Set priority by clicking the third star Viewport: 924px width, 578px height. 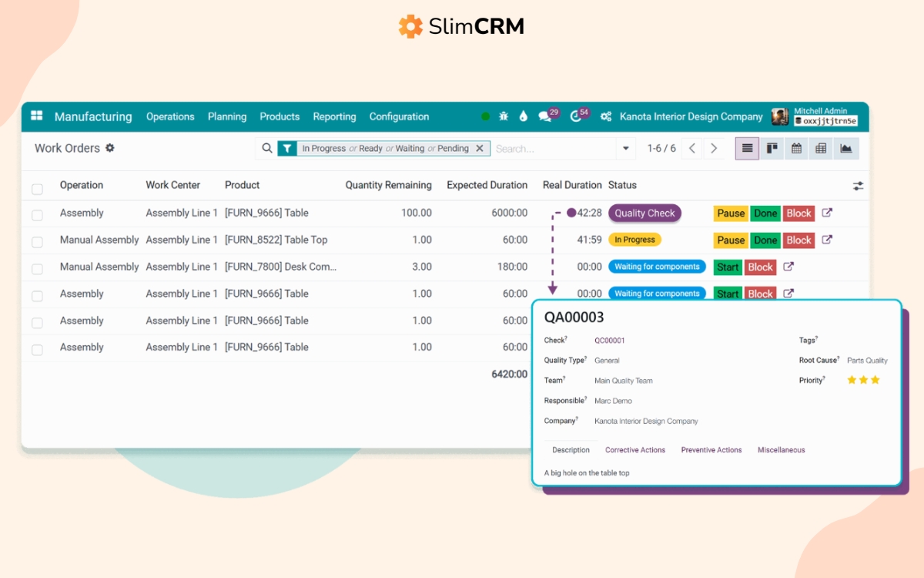[875, 380]
